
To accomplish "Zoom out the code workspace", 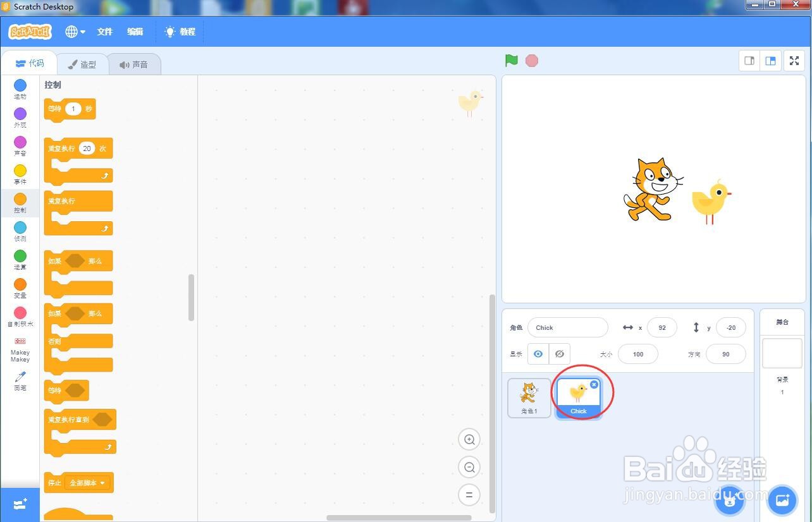I will [x=469, y=467].
